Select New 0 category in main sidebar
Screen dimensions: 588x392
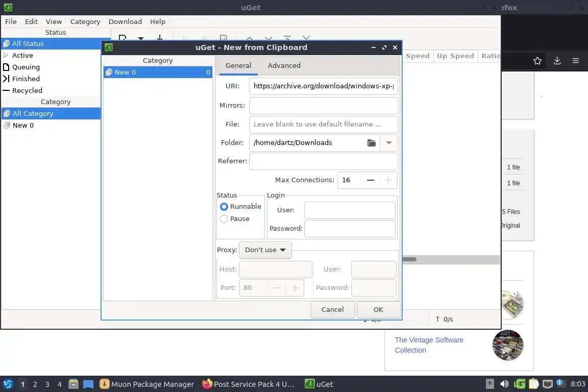point(51,125)
